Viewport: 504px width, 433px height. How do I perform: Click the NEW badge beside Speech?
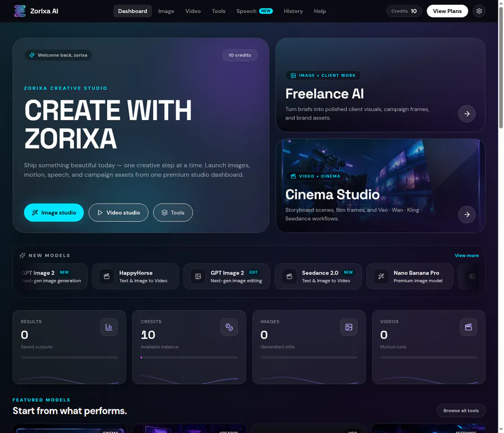click(266, 11)
